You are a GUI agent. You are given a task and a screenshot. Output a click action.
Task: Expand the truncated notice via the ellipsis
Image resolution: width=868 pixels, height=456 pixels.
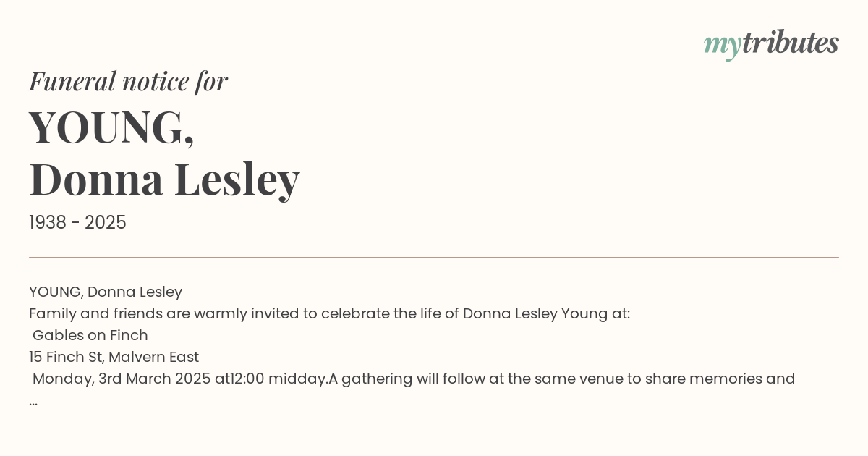[33, 402]
